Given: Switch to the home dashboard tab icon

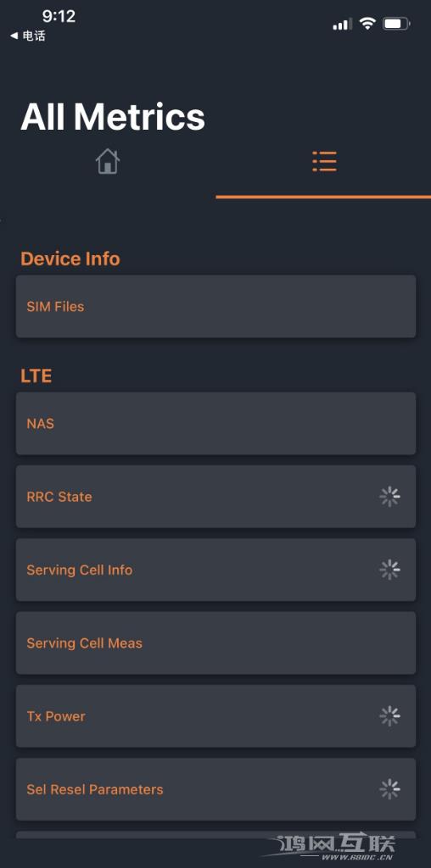Looking at the screenshot, I should pos(108,162).
